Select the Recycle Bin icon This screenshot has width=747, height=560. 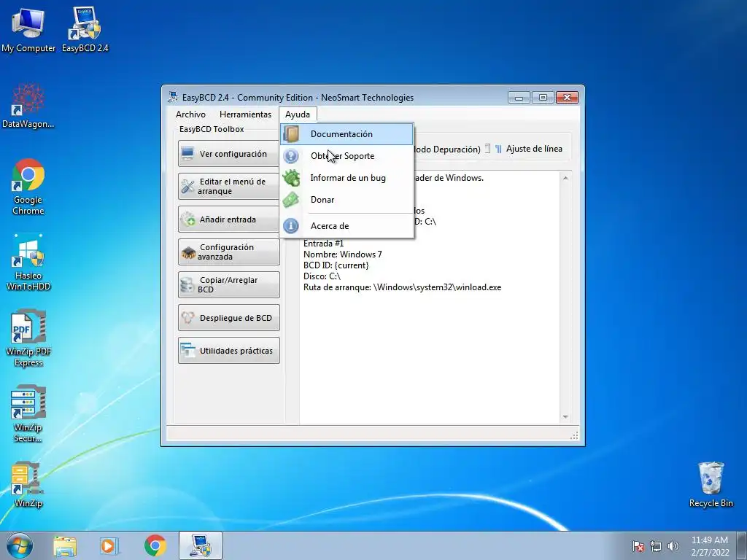click(711, 485)
